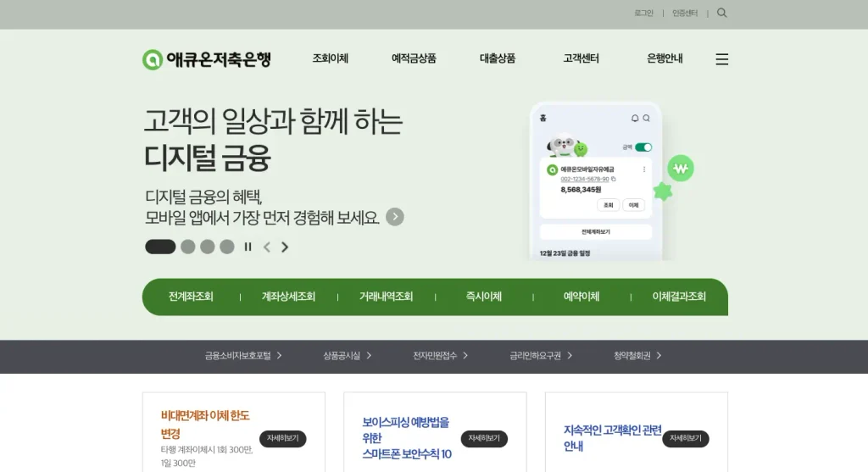Open the three-dot menu on account card
The image size is (868, 472).
(644, 169)
